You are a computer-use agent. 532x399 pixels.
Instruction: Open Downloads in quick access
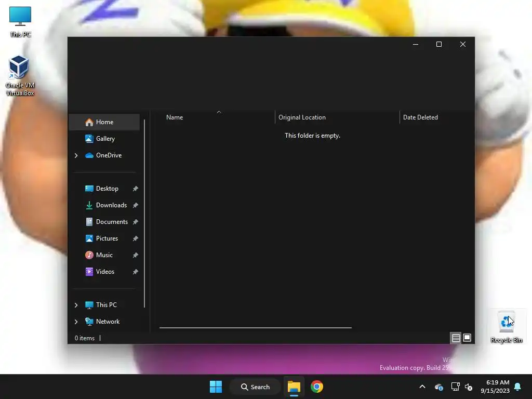(x=104, y=205)
